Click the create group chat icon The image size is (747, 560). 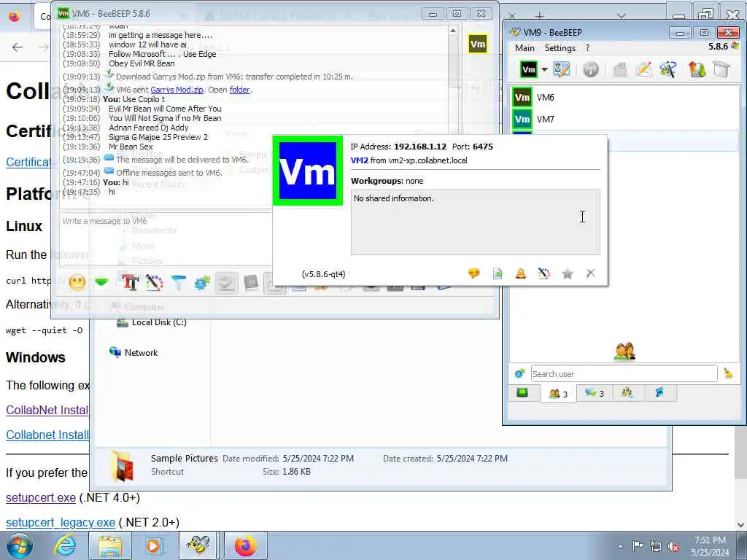(x=668, y=69)
